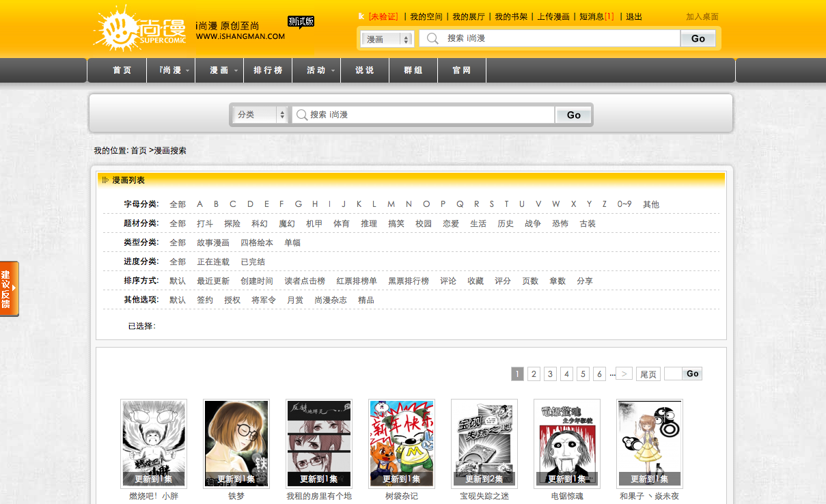Viewport: 826px width, 504px height.
Task: Click the magnifier icon in top search
Action: click(432, 38)
